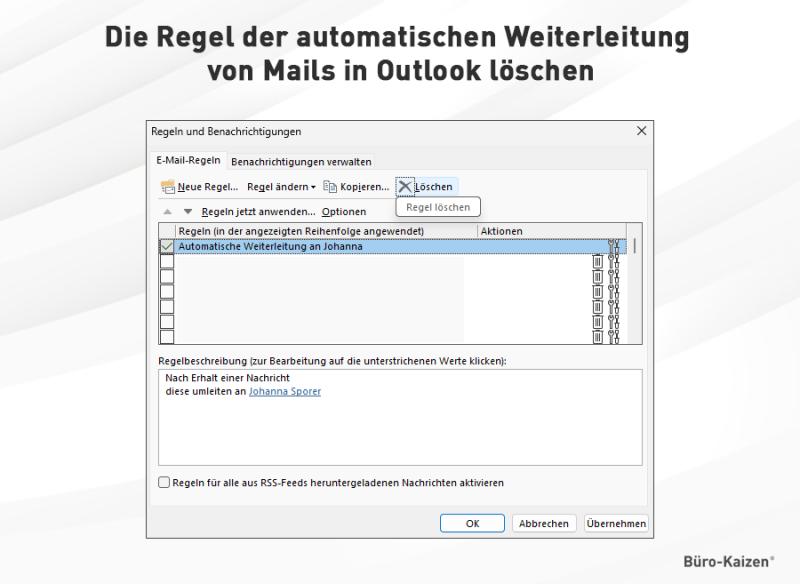Uncheck the Automatische Weiterleitung an Johanna rule
This screenshot has width=800, height=584.
point(166,246)
